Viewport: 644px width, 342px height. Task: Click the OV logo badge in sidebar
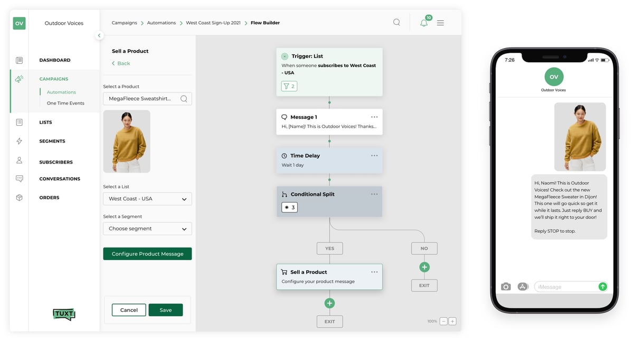tap(19, 23)
